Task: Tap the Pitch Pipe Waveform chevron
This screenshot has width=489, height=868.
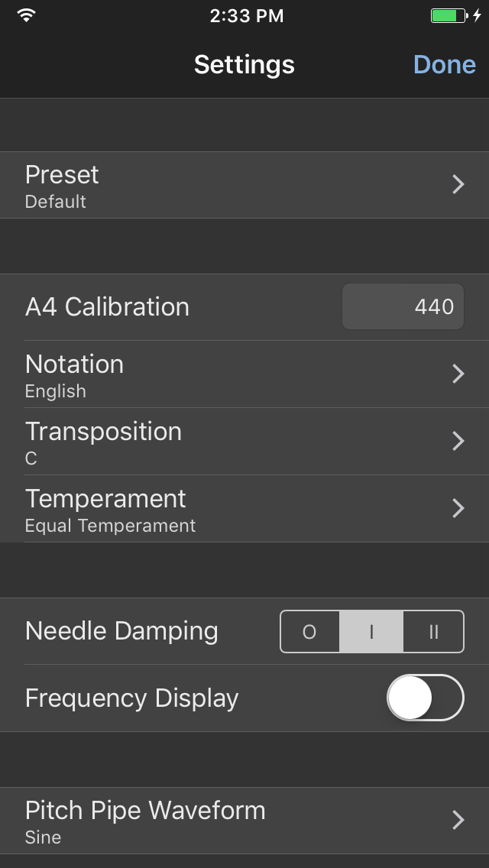Action: click(458, 820)
